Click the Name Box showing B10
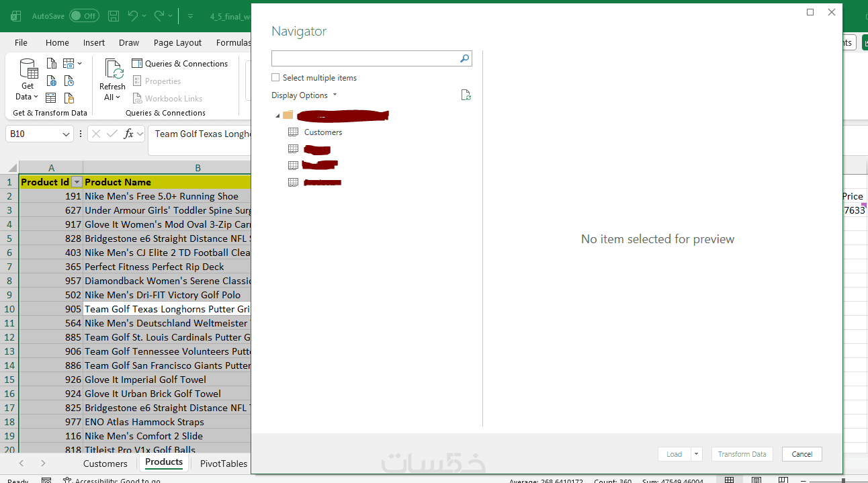Viewport: 868px width, 483px height. click(34, 134)
